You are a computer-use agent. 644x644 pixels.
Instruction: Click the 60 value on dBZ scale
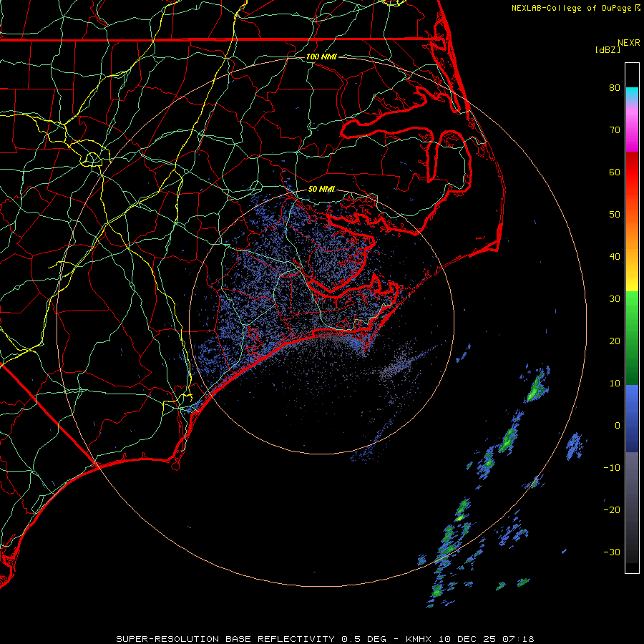(615, 172)
